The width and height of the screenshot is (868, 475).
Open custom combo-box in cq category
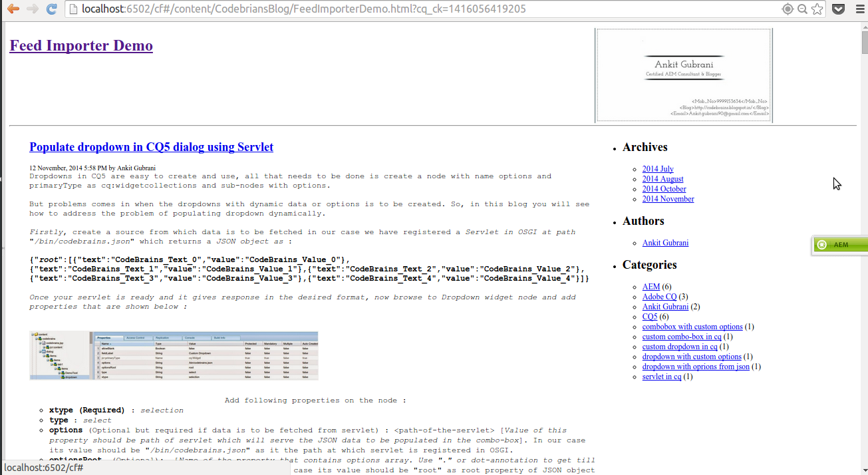tap(682, 337)
